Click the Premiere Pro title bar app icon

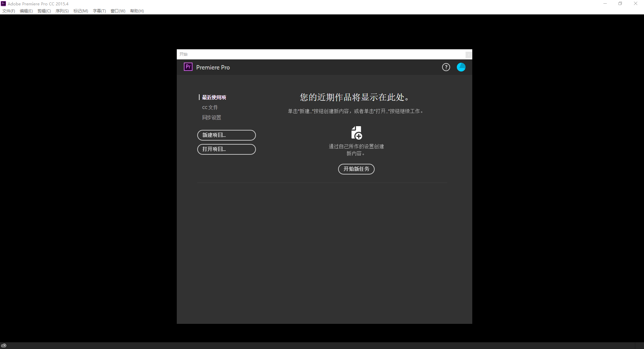coord(3,4)
